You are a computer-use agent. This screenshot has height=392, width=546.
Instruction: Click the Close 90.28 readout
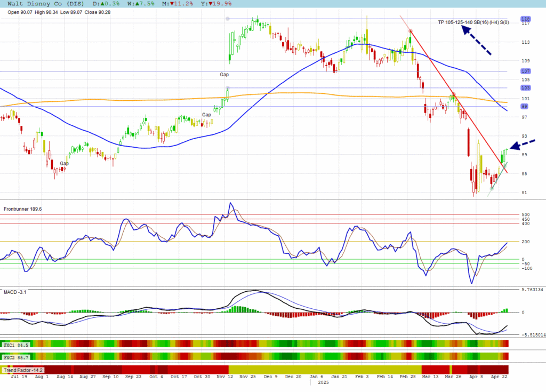point(98,12)
